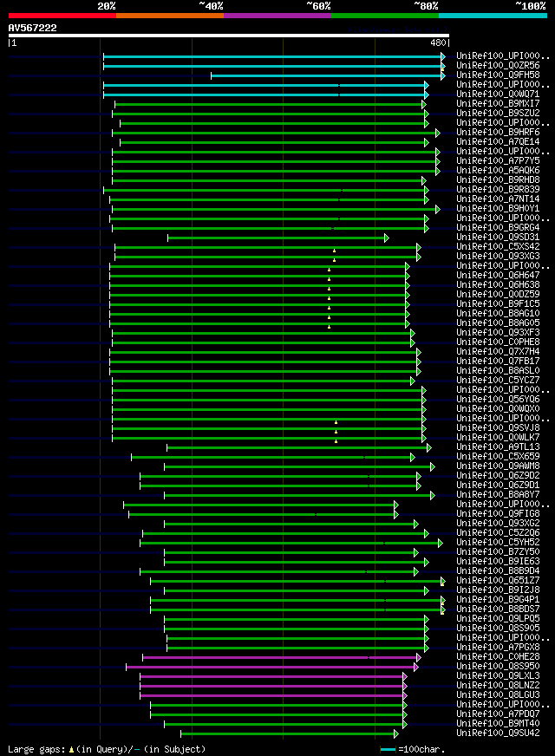Click the purple ~60% identity legend segment

pos(277,16)
